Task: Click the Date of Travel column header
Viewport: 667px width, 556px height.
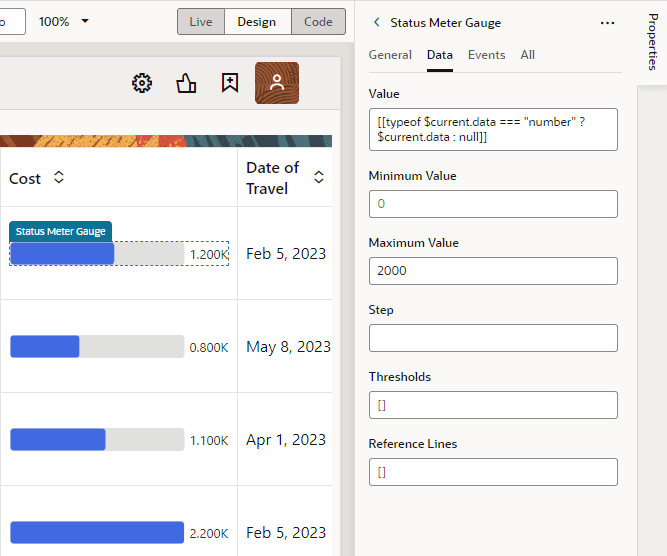Action: [x=272, y=178]
